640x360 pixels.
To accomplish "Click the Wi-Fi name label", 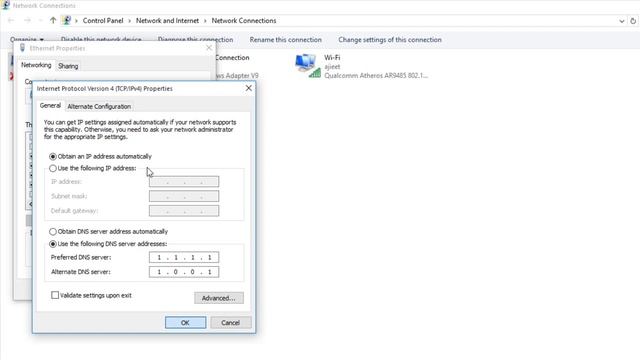I will click(x=332, y=58).
